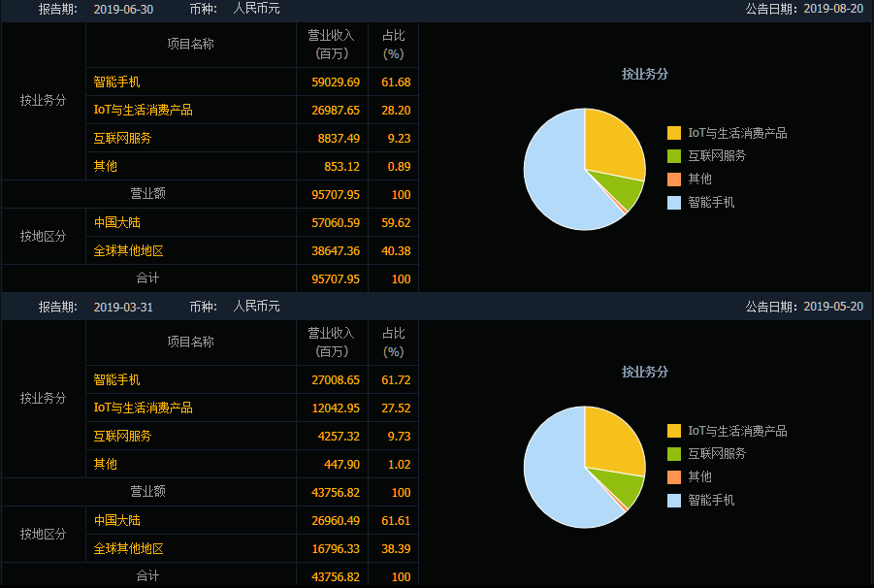Click percentage value 61.68
The height and width of the screenshot is (588, 874).
pos(396,82)
